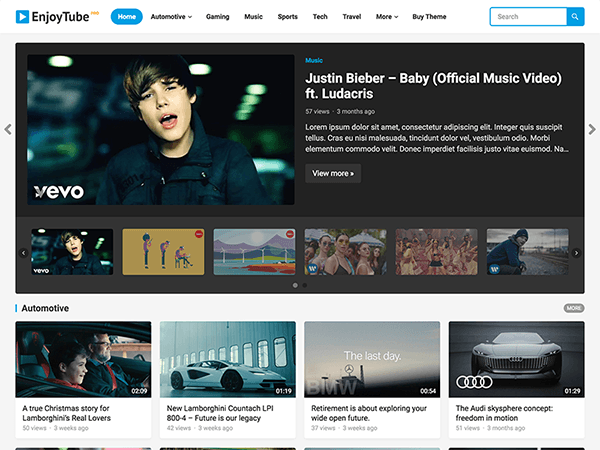Type in the Search input field

click(x=527, y=17)
